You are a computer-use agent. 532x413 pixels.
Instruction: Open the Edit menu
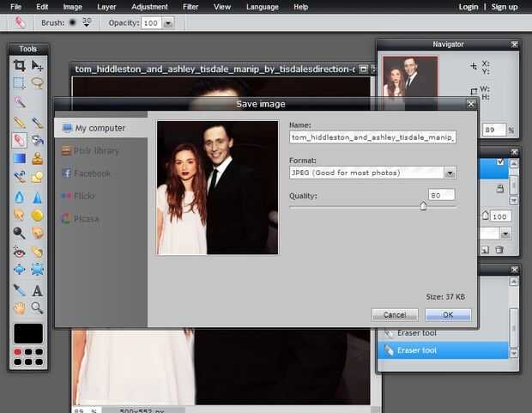42,7
